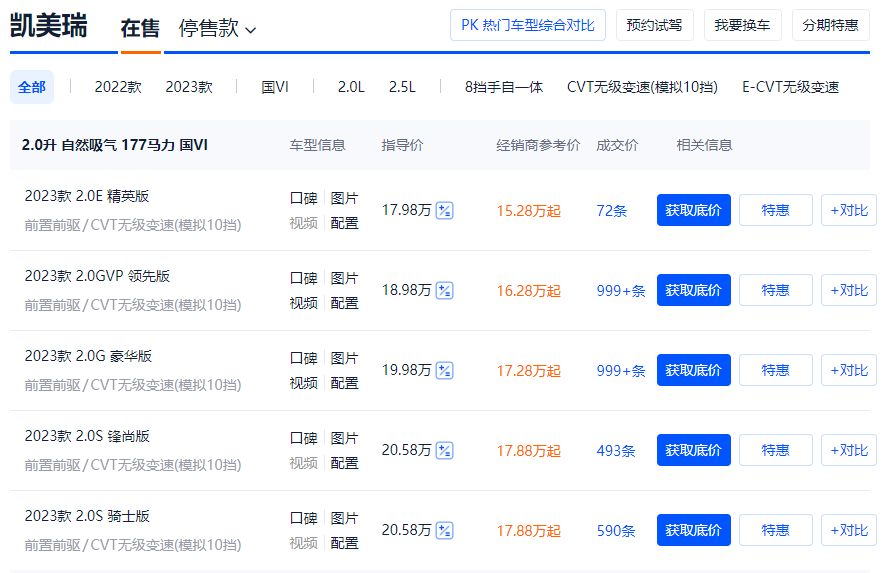
Task: Open 2023款 2.0S 骑士版 model link
Action: click(87, 516)
